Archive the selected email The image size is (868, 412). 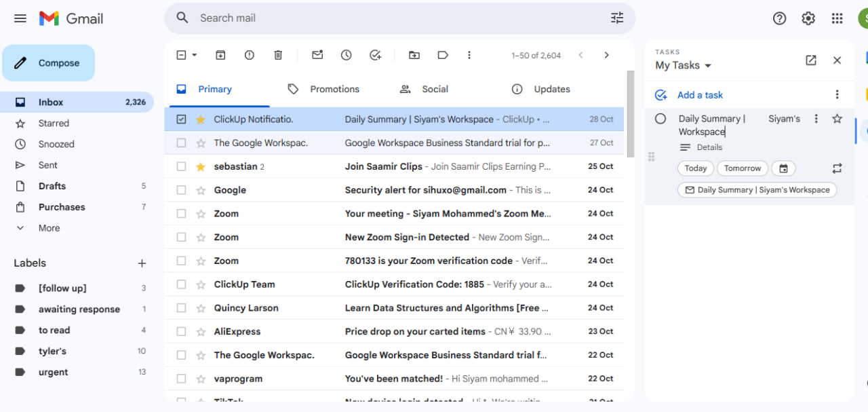click(220, 55)
